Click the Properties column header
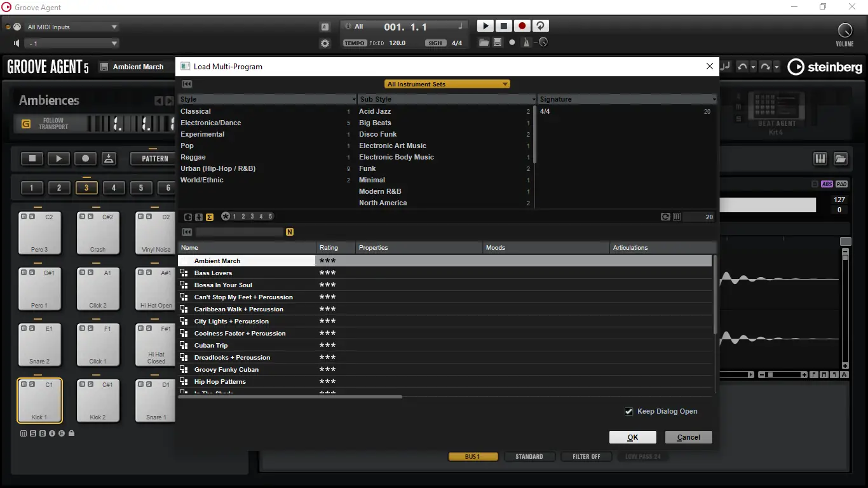This screenshot has width=868, height=488. (x=419, y=247)
